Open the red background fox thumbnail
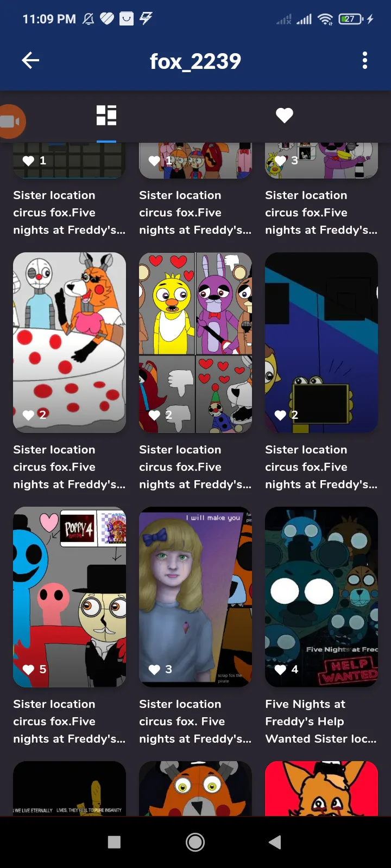Screen dimensions: 391x868 pos(321,788)
